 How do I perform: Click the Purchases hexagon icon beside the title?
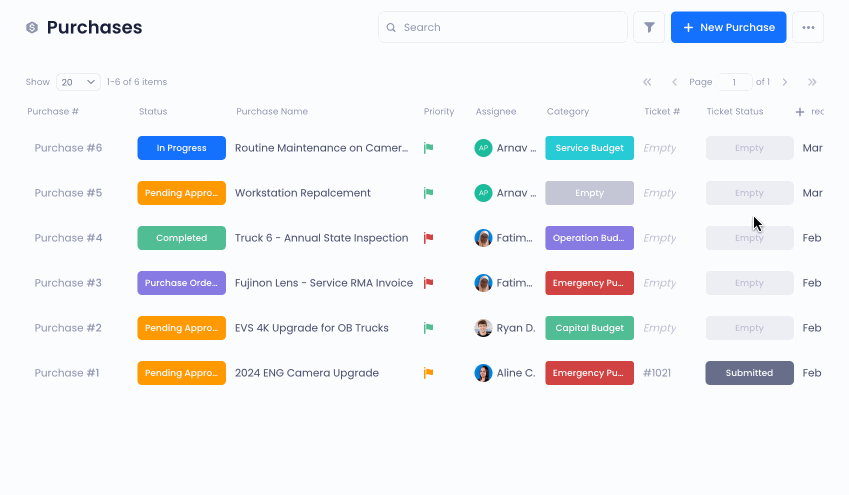[x=32, y=28]
